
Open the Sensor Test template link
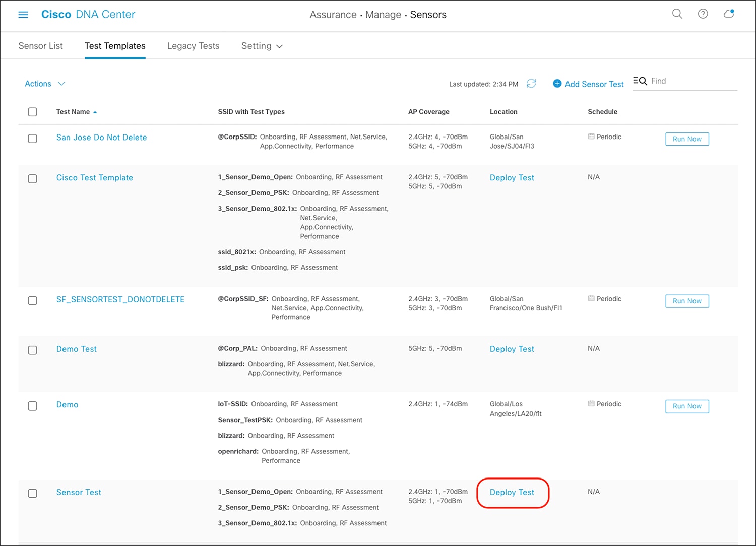79,493
